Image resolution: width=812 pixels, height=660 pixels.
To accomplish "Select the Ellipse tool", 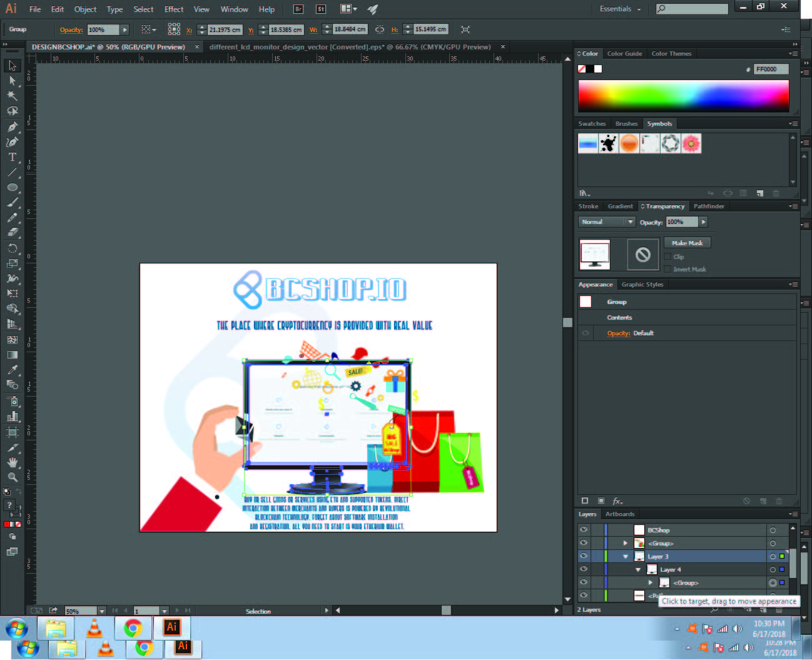I will point(13,187).
